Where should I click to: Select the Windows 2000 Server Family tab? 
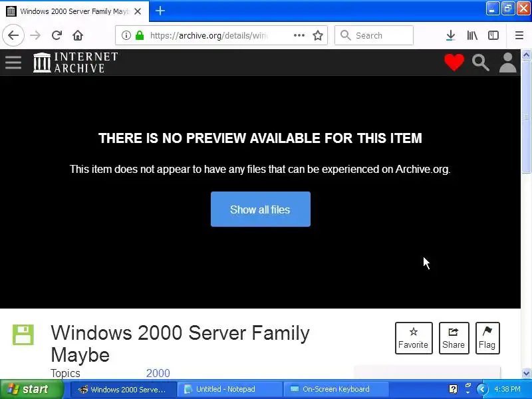[74, 11]
